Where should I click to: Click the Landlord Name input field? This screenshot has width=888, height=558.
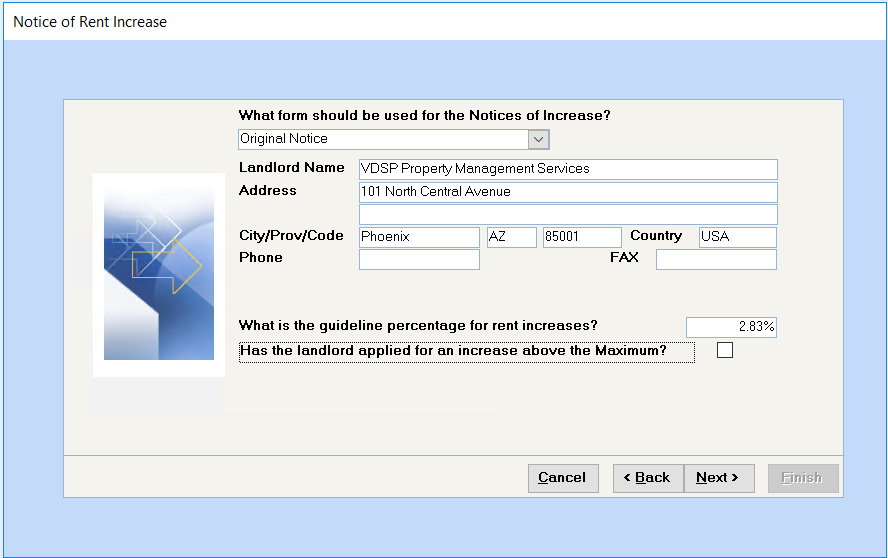(568, 169)
